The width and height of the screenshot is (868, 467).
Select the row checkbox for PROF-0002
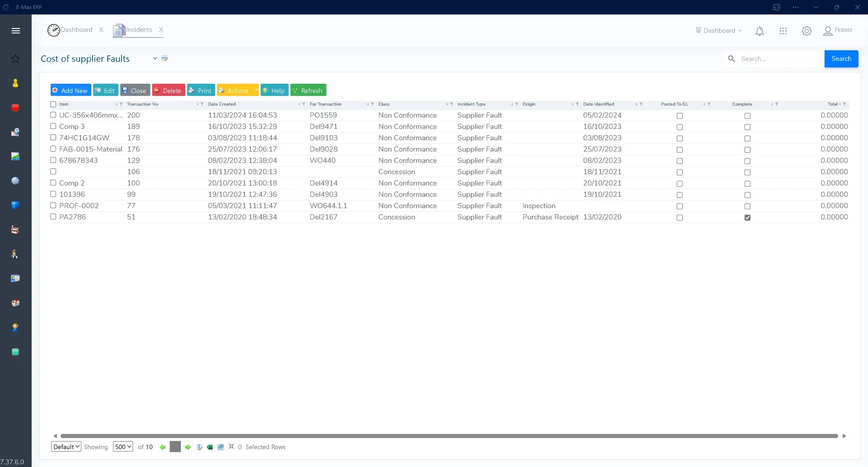click(x=53, y=206)
